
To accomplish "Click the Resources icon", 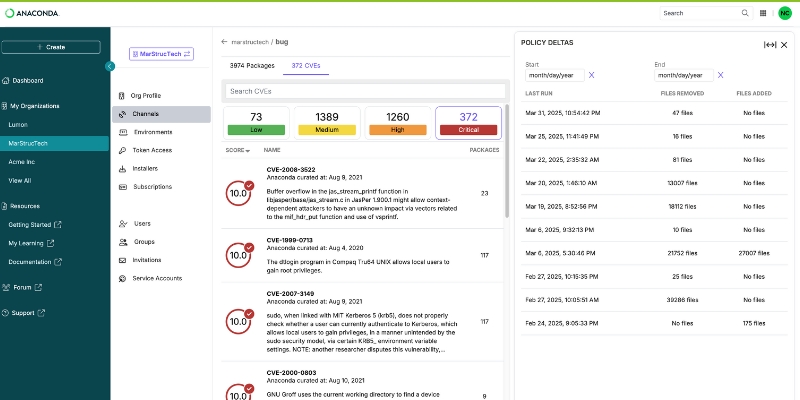I will [5, 206].
